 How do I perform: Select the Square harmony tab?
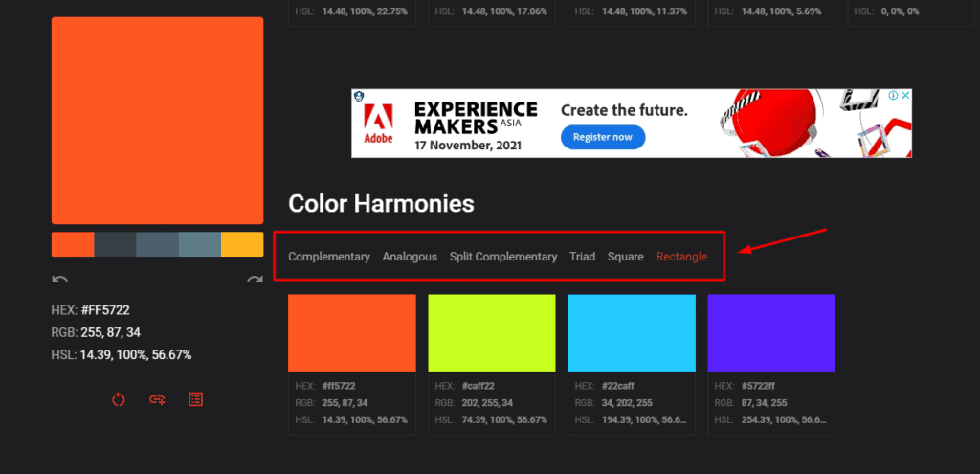[x=626, y=257]
